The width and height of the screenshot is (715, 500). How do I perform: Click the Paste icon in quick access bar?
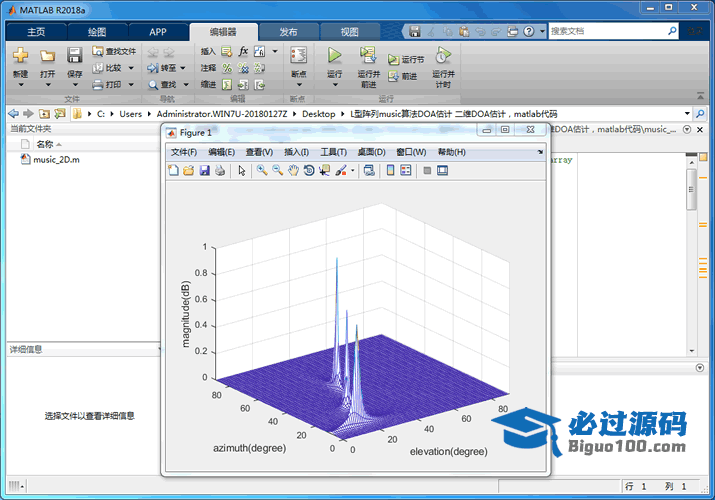pos(464,31)
